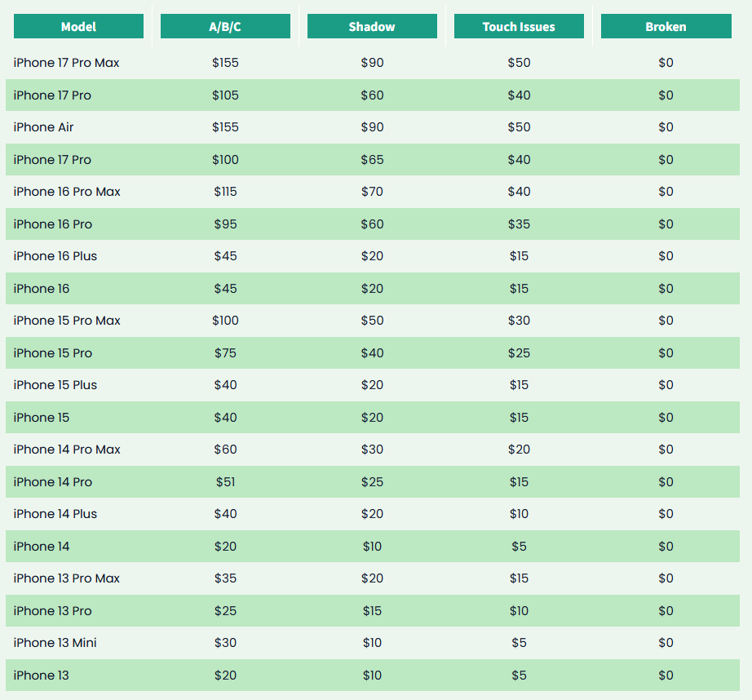Click Shadow price in the plain iPhone 14 row
This screenshot has width=752, height=700.
tap(372, 547)
